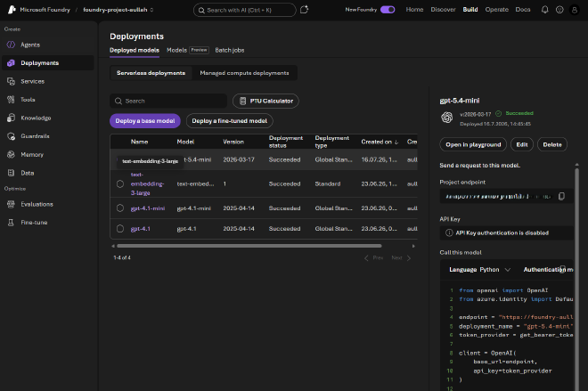Go to the Prev page of deployments
This screenshot has width=588, height=391.
[373, 258]
